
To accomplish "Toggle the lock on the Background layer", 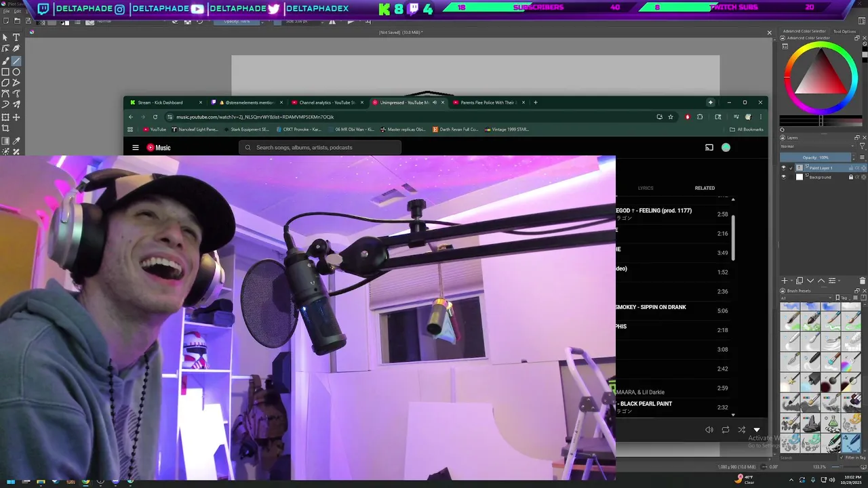I will pyautogui.click(x=850, y=177).
